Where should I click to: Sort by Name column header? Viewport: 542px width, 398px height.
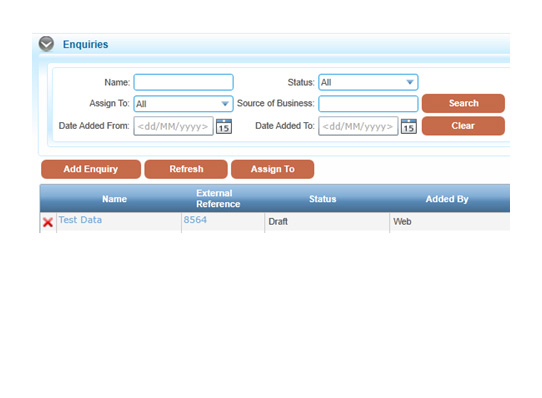tap(114, 199)
